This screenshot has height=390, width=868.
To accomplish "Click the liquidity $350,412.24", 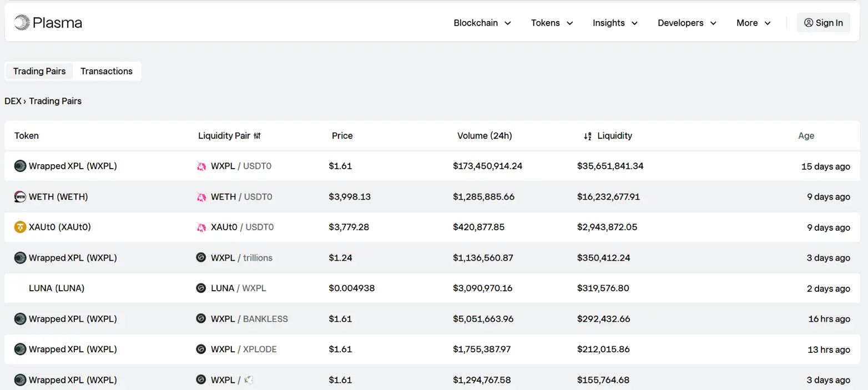I will (x=603, y=257).
